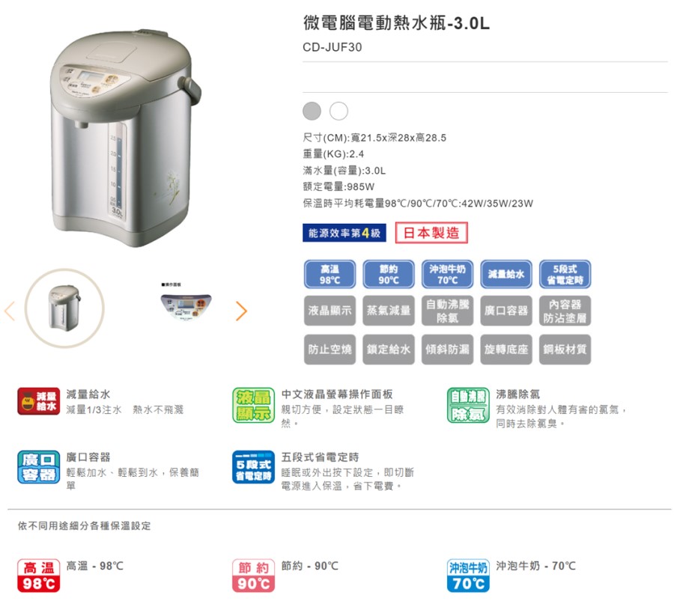
Task: Select the gray color option
Action: pos(312,111)
